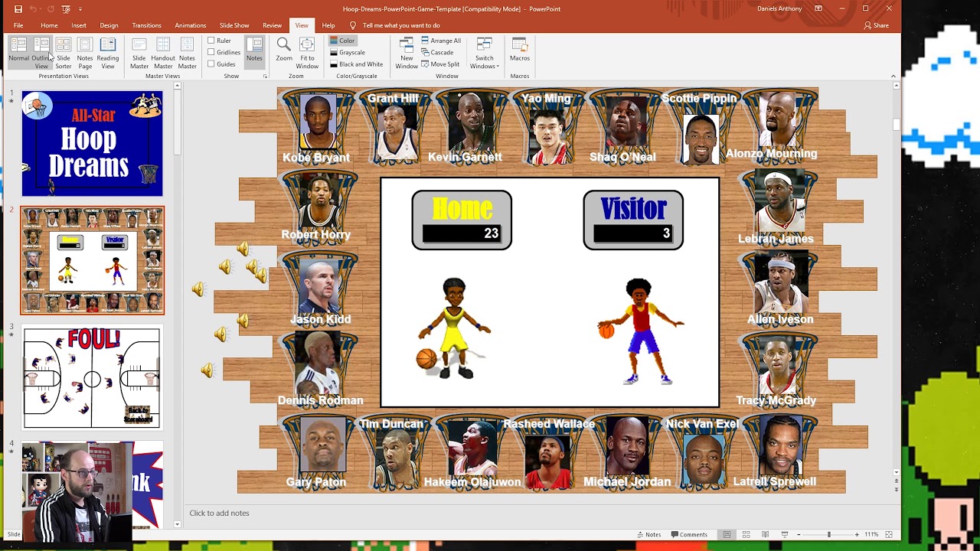
Task: Click the zoom in plus button
Action: click(x=857, y=534)
